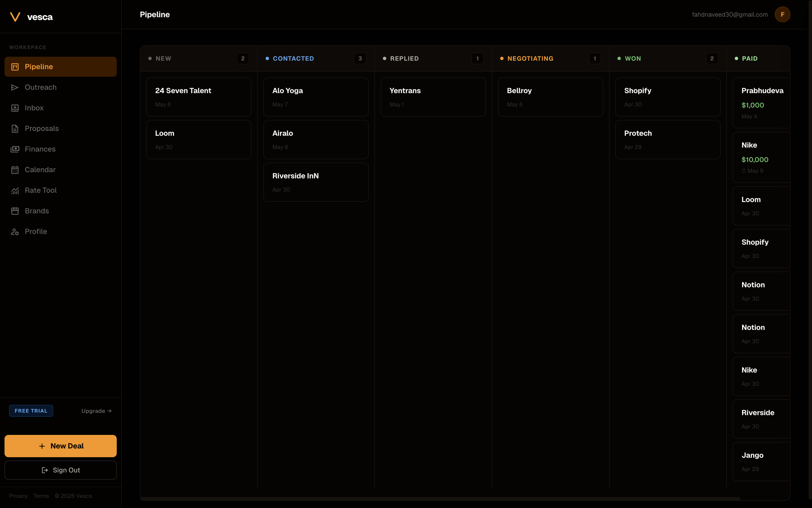This screenshot has width=812, height=508.
Task: Click the count badge on REPLIED column
Action: pos(477,58)
